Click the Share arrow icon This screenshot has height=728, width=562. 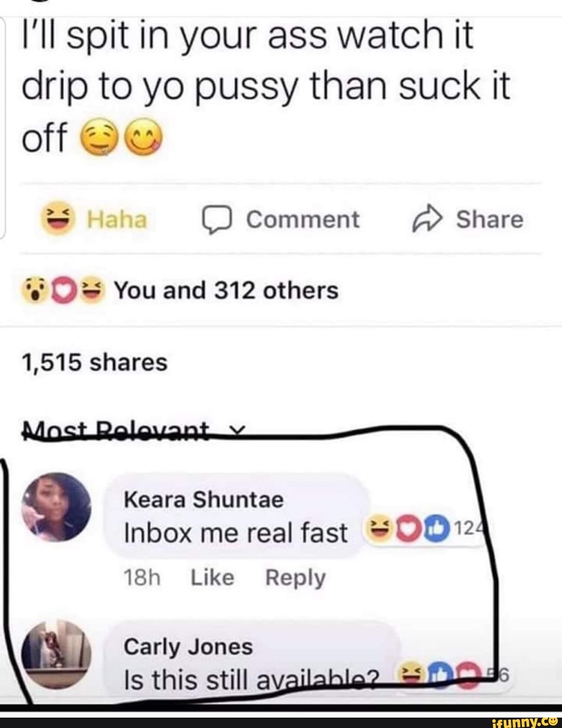[x=428, y=219]
